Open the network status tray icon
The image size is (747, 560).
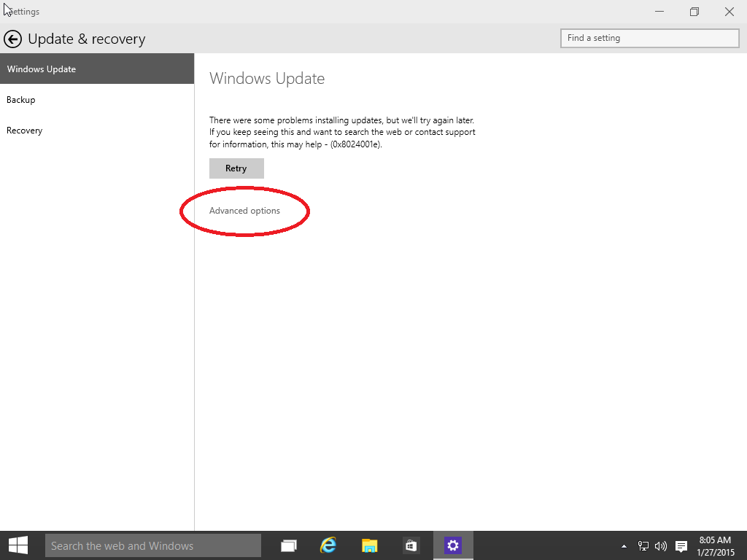tap(643, 546)
